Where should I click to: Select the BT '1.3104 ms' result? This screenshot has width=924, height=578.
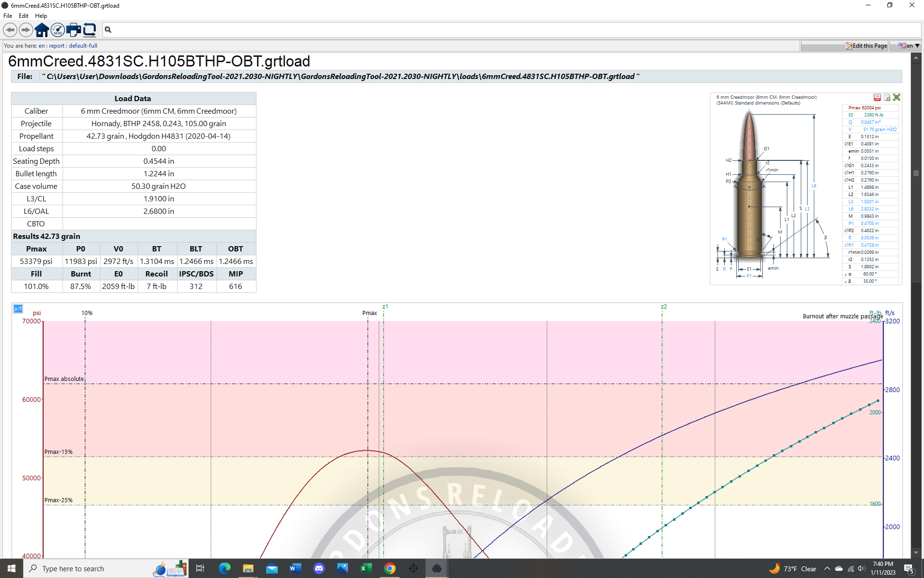(157, 262)
